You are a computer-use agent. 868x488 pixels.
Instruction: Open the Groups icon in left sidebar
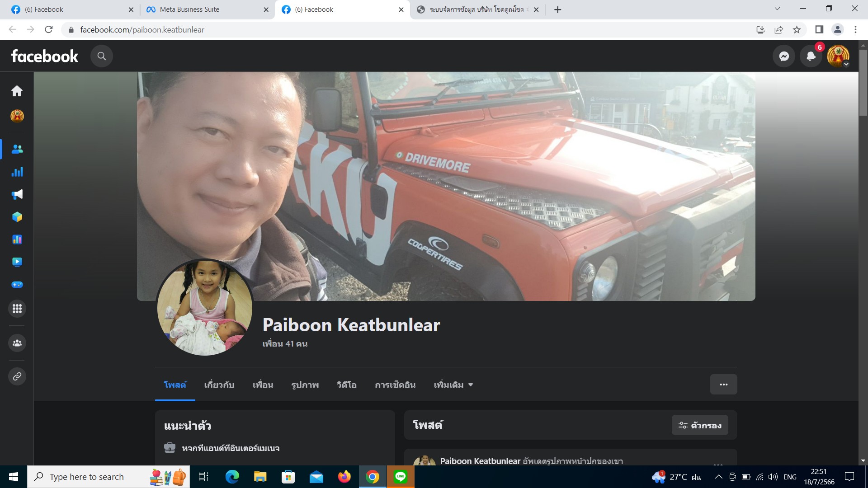(17, 343)
